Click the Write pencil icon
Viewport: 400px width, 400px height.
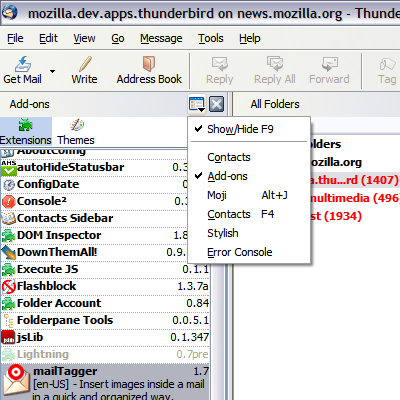85,64
